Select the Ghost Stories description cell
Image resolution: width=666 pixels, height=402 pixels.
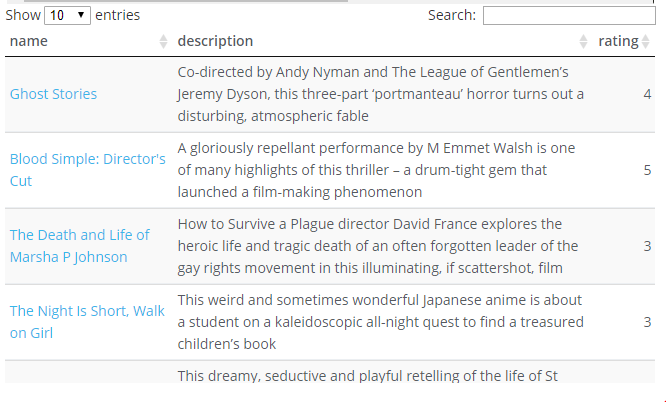pos(380,94)
